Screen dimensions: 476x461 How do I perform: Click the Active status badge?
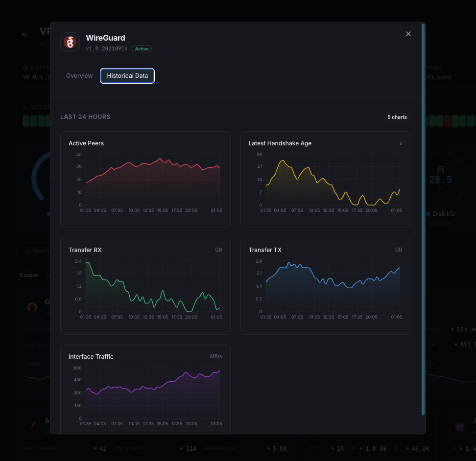[x=142, y=48]
